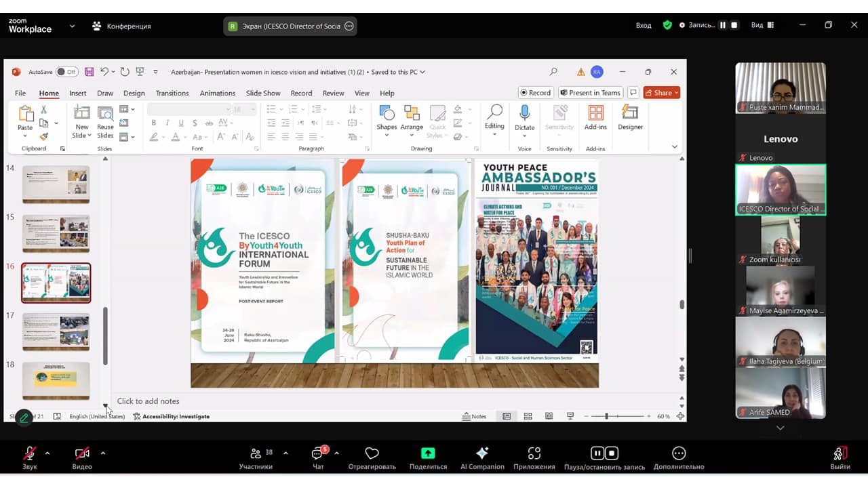Collapse the ribbon with bottom-right chevron
This screenshot has height=488, width=868.
[674, 146]
